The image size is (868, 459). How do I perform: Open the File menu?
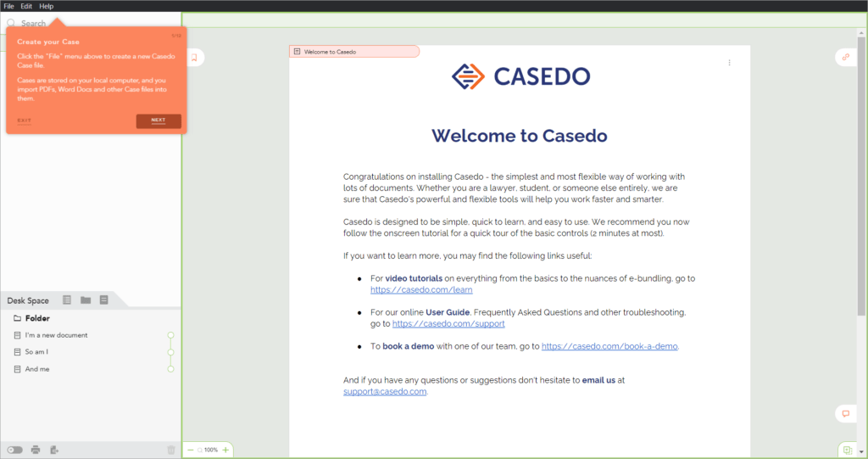tap(8, 6)
